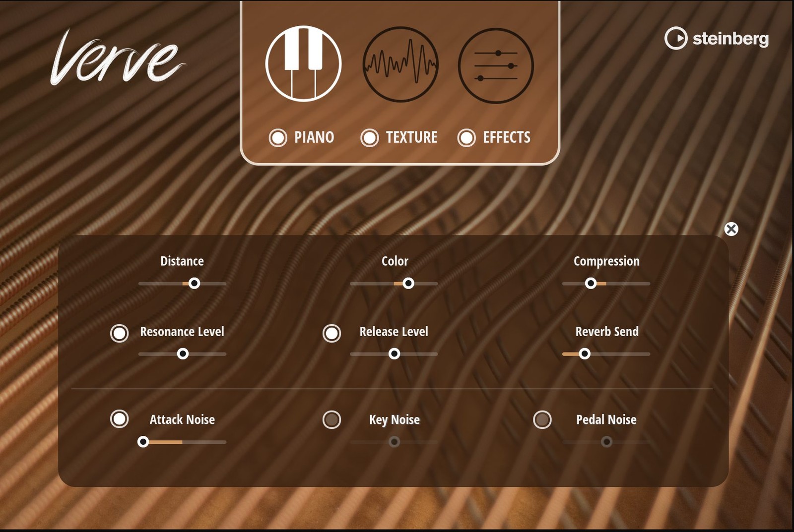Click the Release Level label
Image resolution: width=794 pixels, height=532 pixels.
point(394,332)
